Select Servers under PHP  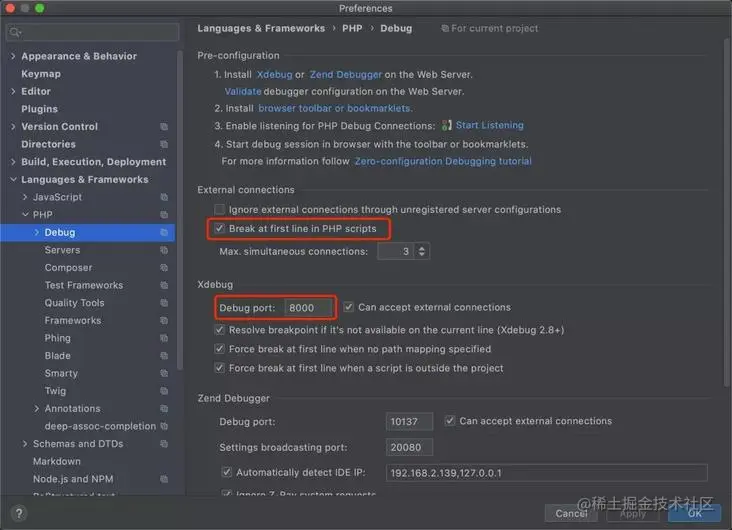63,250
